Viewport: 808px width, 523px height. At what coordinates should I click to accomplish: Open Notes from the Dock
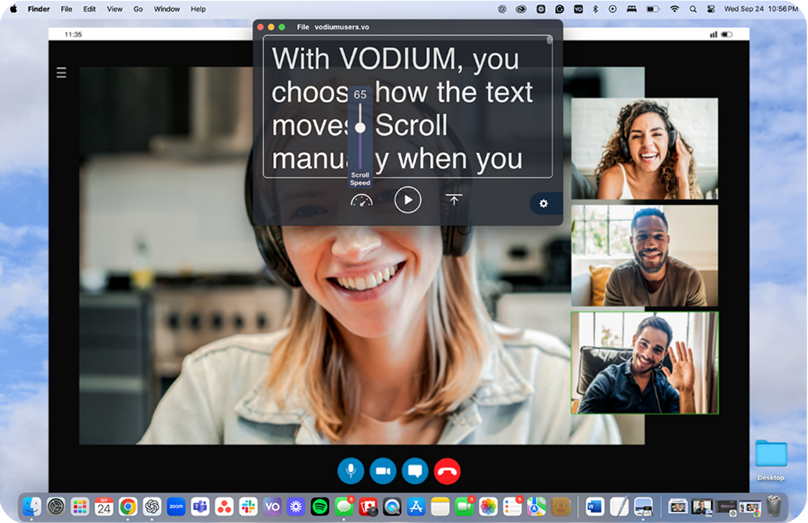(440, 507)
